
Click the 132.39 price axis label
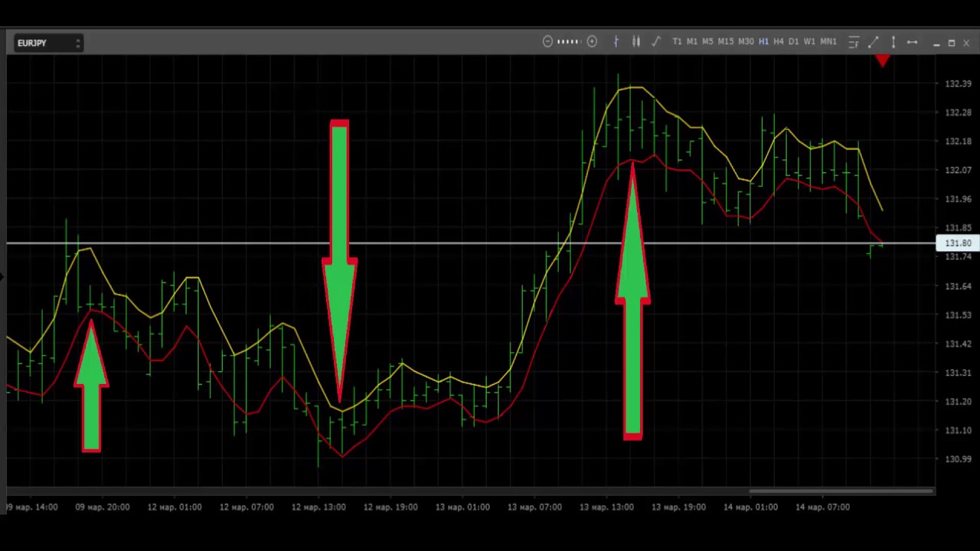959,83
